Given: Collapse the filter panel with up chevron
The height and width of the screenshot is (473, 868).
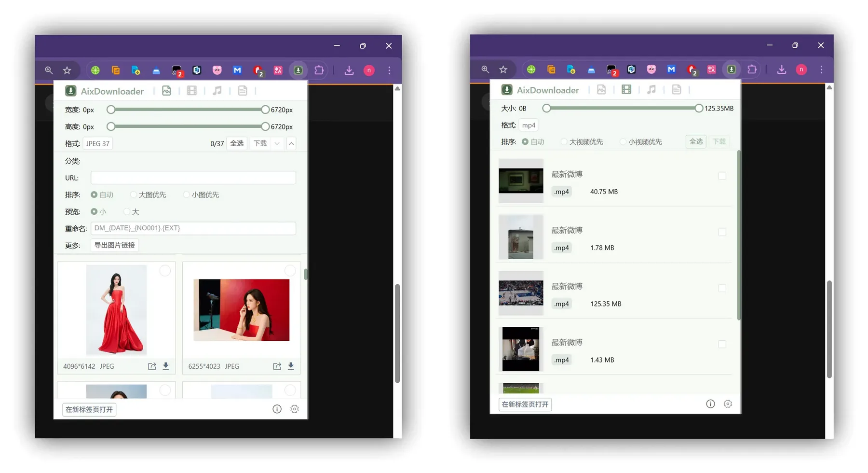Looking at the screenshot, I should click(x=291, y=143).
